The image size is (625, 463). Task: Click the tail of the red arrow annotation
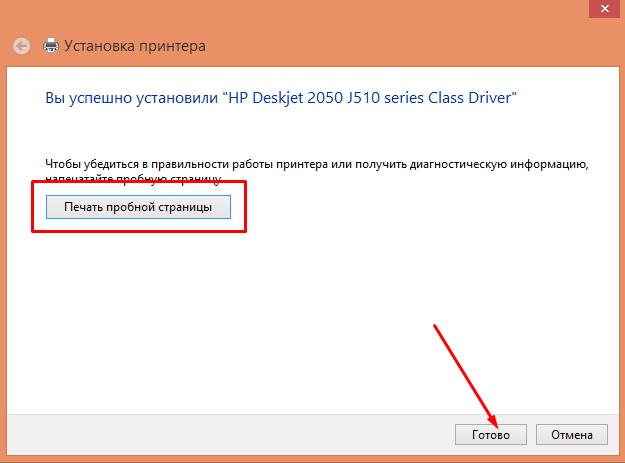click(434, 326)
